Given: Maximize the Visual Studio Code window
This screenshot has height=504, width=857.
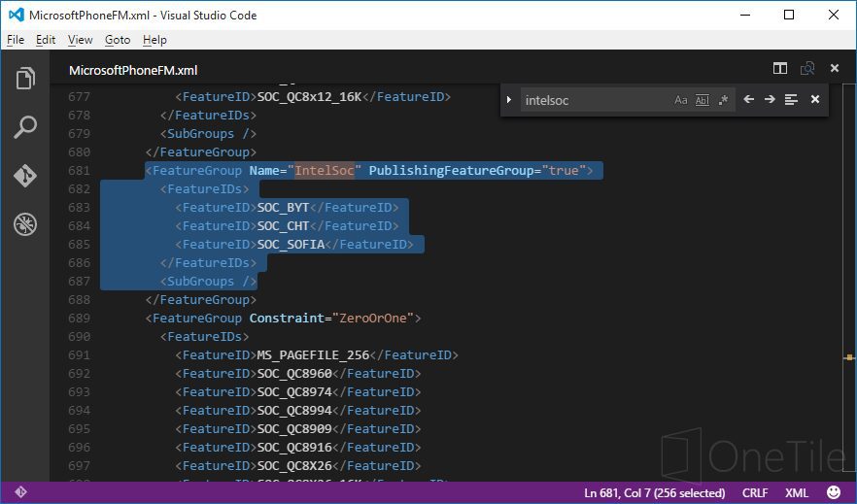Looking at the screenshot, I should pyautogui.click(x=789, y=15).
